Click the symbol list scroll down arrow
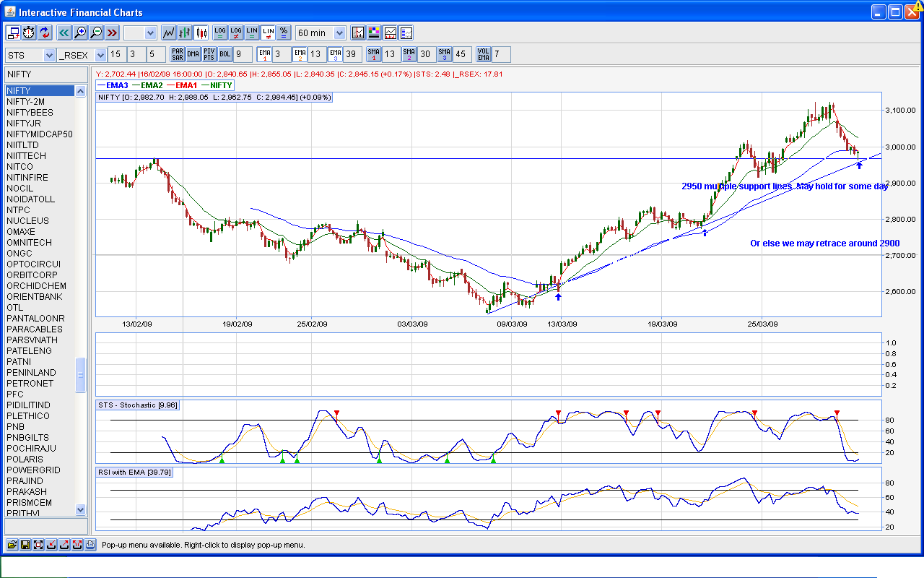The height and width of the screenshot is (578, 924). 80,509
